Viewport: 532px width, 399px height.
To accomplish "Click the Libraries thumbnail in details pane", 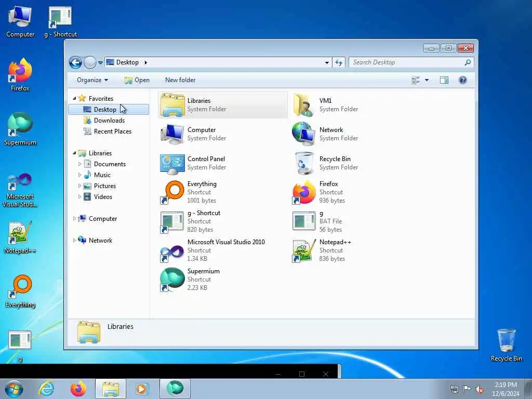I will 89,332.
